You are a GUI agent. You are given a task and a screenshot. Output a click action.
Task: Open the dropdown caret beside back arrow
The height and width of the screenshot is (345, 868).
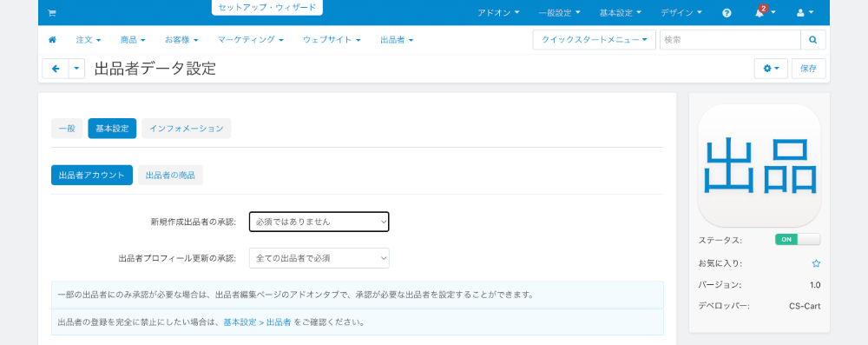click(76, 69)
